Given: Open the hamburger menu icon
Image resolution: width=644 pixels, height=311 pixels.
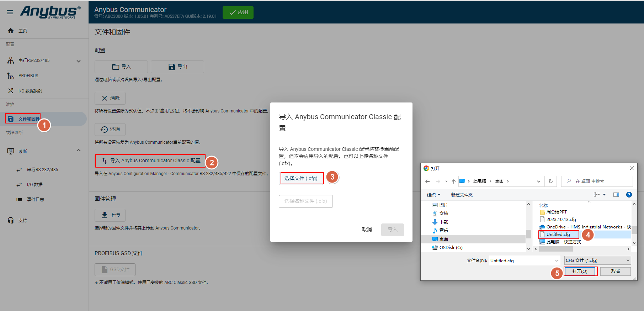Looking at the screenshot, I should click(10, 12).
